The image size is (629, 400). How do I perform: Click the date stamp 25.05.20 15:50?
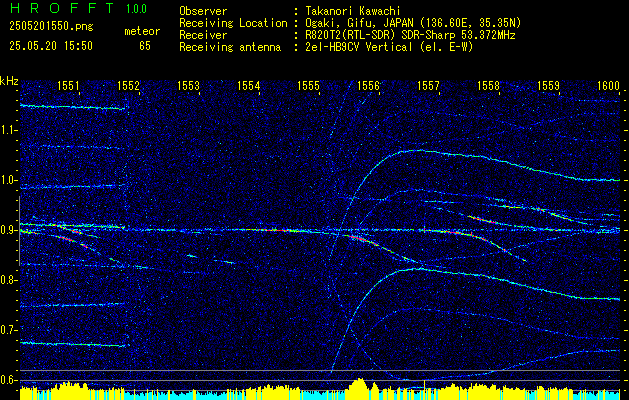pos(51,46)
